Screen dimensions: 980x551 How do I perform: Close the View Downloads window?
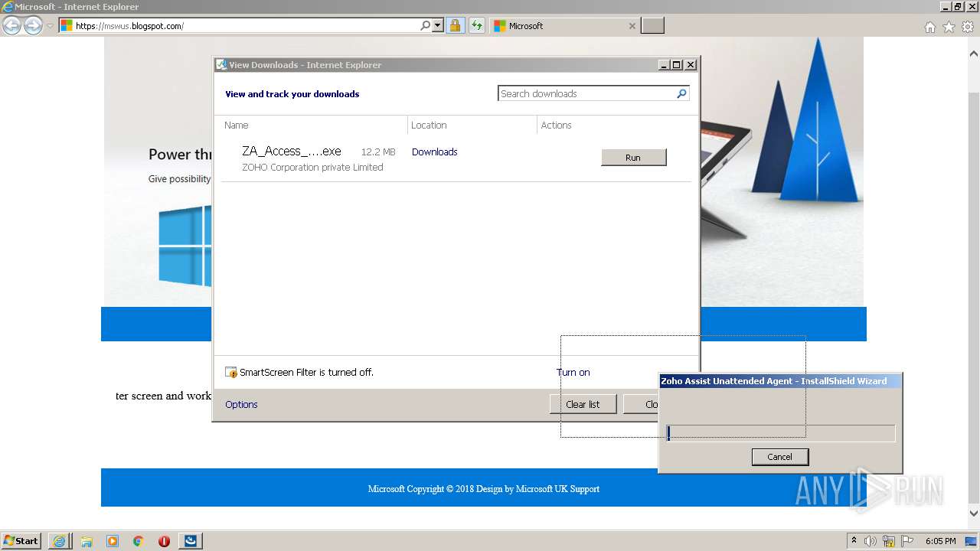pos(691,65)
